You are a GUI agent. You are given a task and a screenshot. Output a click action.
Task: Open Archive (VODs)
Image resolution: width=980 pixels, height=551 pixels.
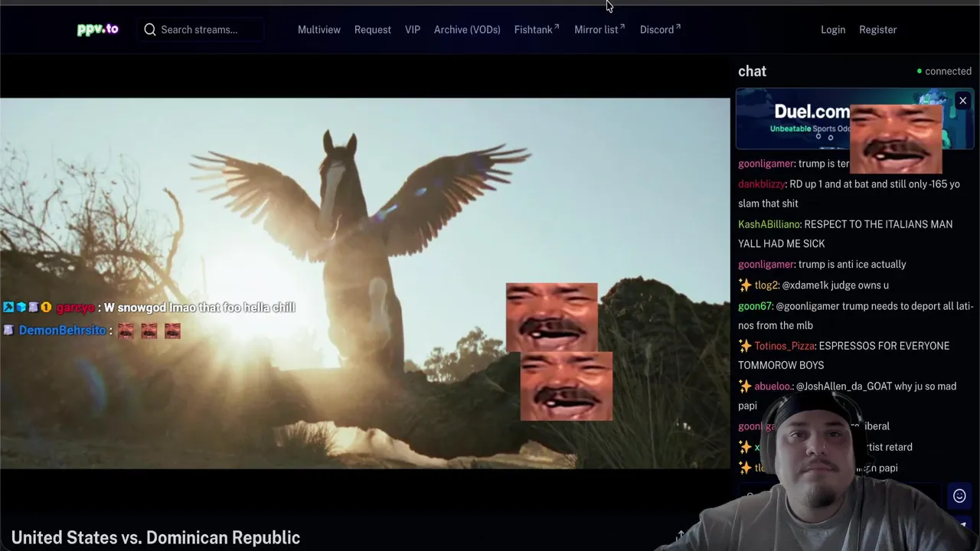(x=466, y=29)
